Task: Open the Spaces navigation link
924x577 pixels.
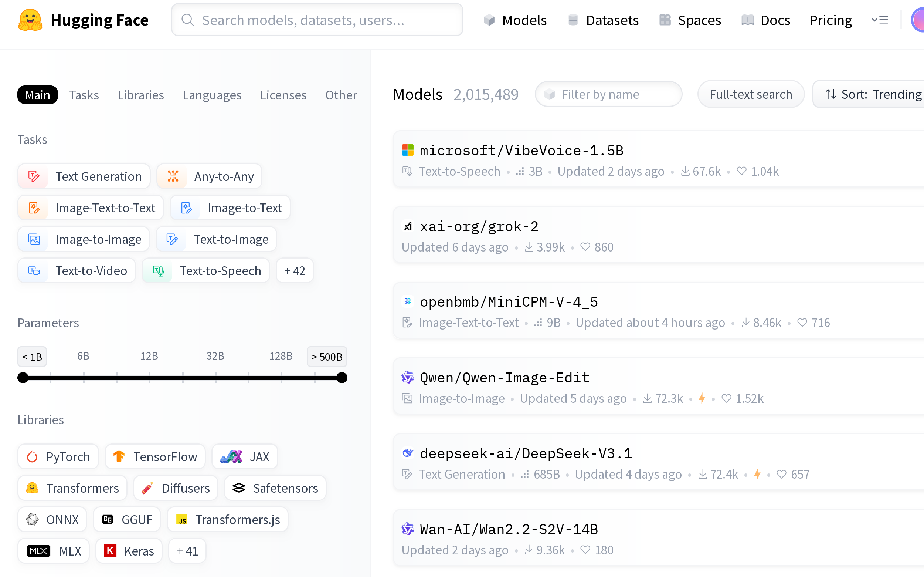Action: click(x=690, y=20)
